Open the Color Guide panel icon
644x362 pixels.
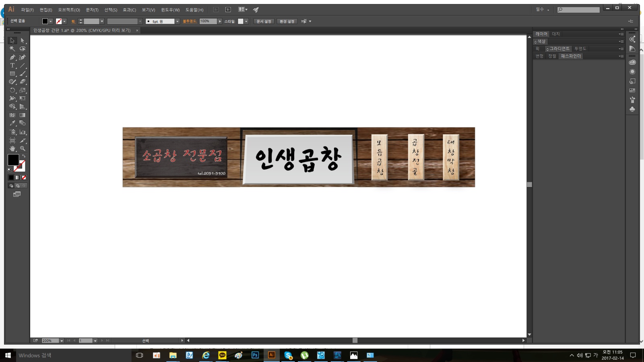pos(632,49)
